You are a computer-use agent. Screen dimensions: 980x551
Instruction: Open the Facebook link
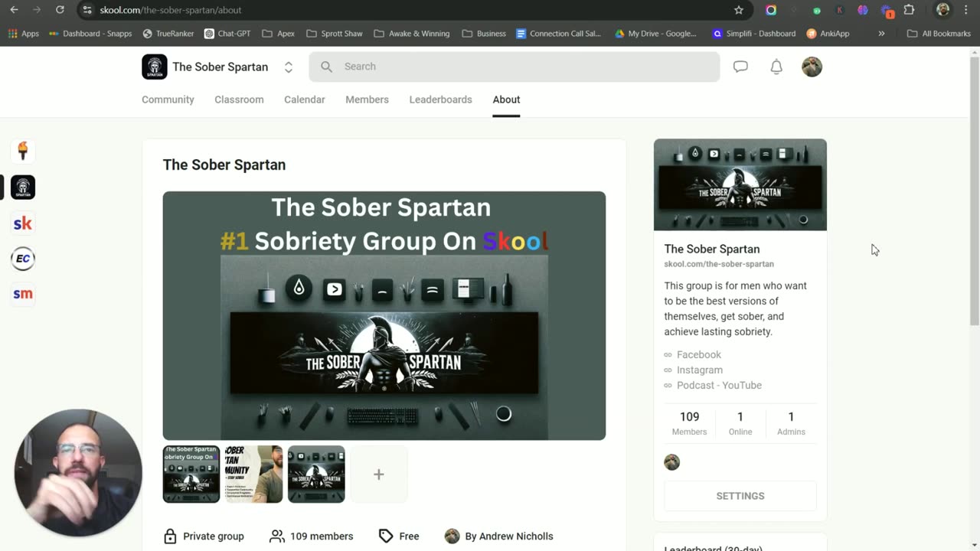coord(698,354)
